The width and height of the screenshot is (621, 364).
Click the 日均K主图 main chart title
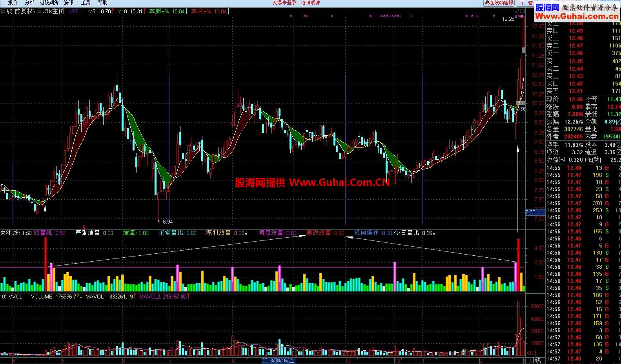click(x=50, y=11)
